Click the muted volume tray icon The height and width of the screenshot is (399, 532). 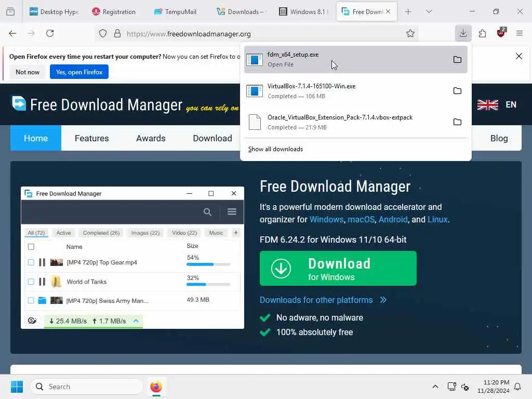point(465,387)
